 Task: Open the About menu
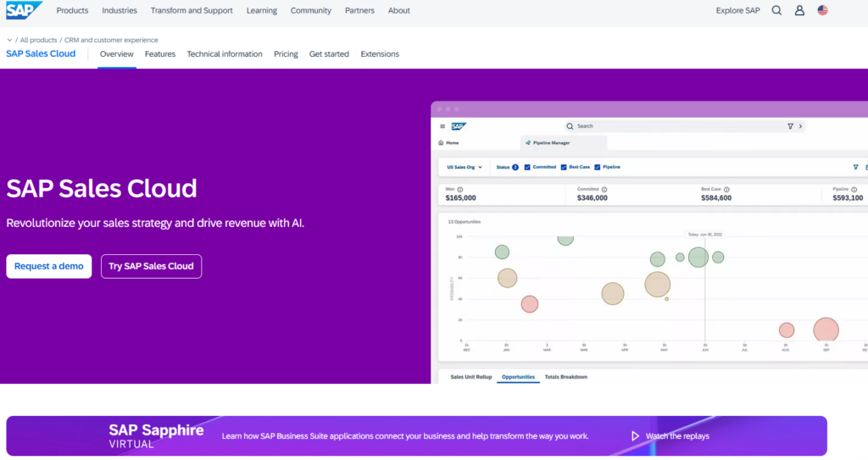(398, 10)
